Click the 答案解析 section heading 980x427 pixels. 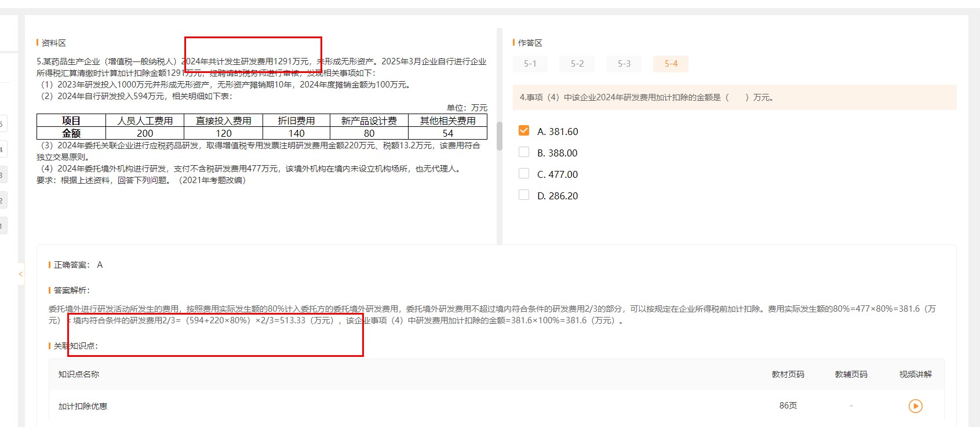pyautogui.click(x=71, y=290)
